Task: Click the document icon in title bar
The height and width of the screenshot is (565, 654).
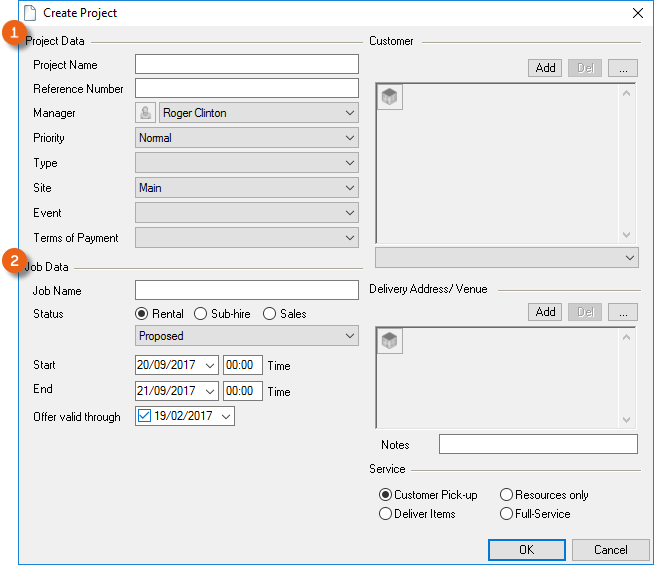Action: coord(28,13)
